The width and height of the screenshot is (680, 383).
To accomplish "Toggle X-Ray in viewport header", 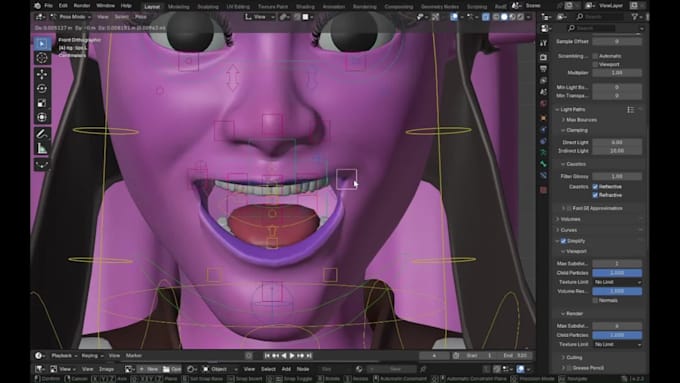I will pos(486,17).
